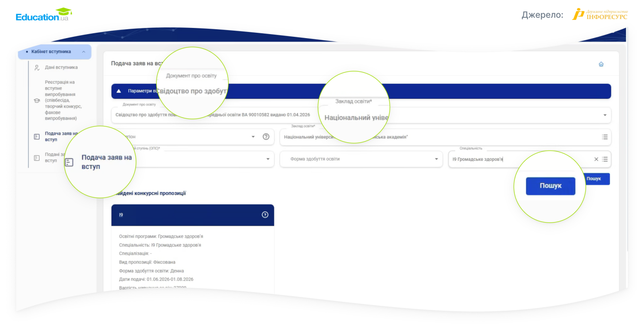The image size is (644, 325).
Task: Click the home icon in the page header
Action: click(x=601, y=64)
